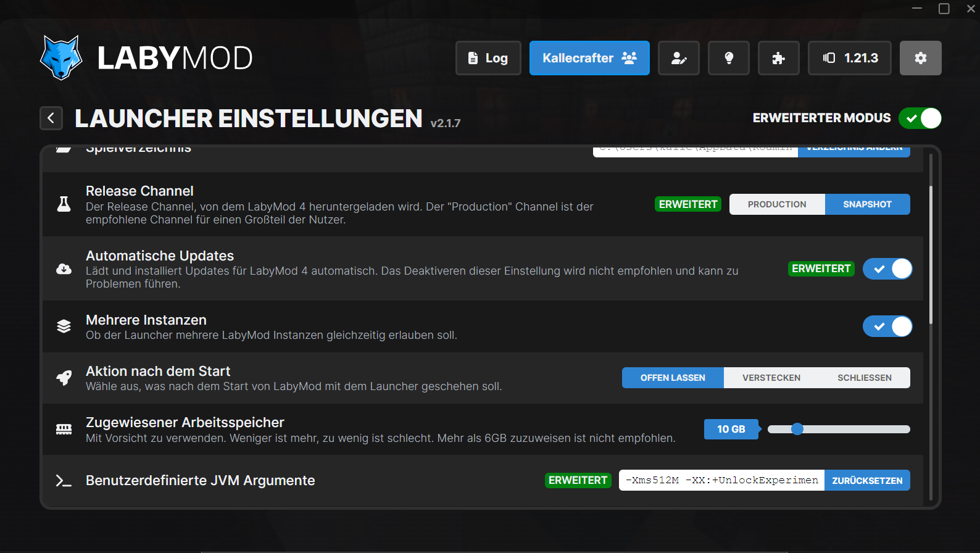Toggle the Mehrere Instanzen switch

887,326
